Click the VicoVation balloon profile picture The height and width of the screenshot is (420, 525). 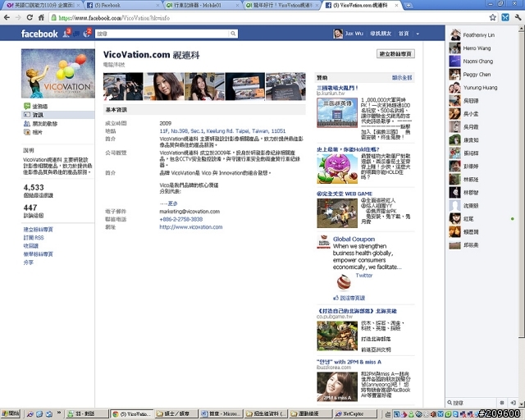coord(58,73)
